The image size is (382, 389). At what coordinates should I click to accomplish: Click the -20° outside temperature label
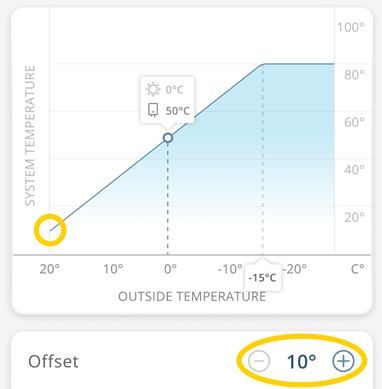[294, 269]
